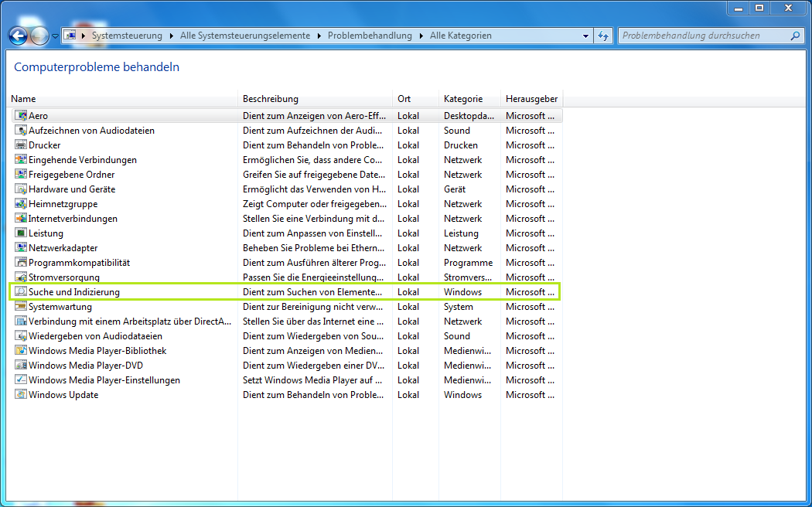Image resolution: width=812 pixels, height=507 pixels.
Task: Click the Heimnetzgruppe icon
Action: [x=21, y=204]
